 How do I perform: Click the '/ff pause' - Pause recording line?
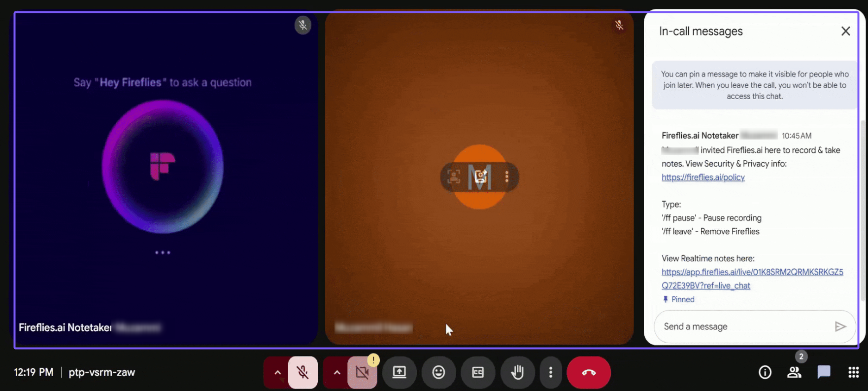[x=711, y=218]
